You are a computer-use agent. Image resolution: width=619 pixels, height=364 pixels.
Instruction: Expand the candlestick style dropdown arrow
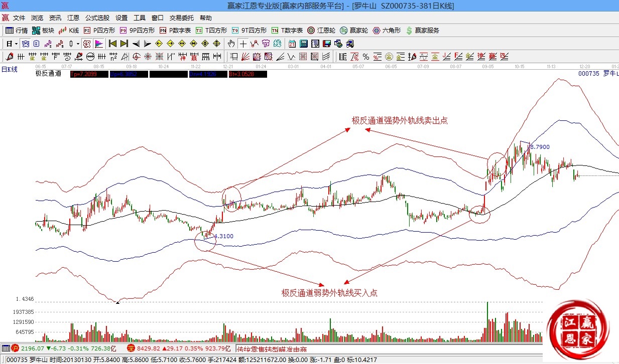[x=78, y=44]
